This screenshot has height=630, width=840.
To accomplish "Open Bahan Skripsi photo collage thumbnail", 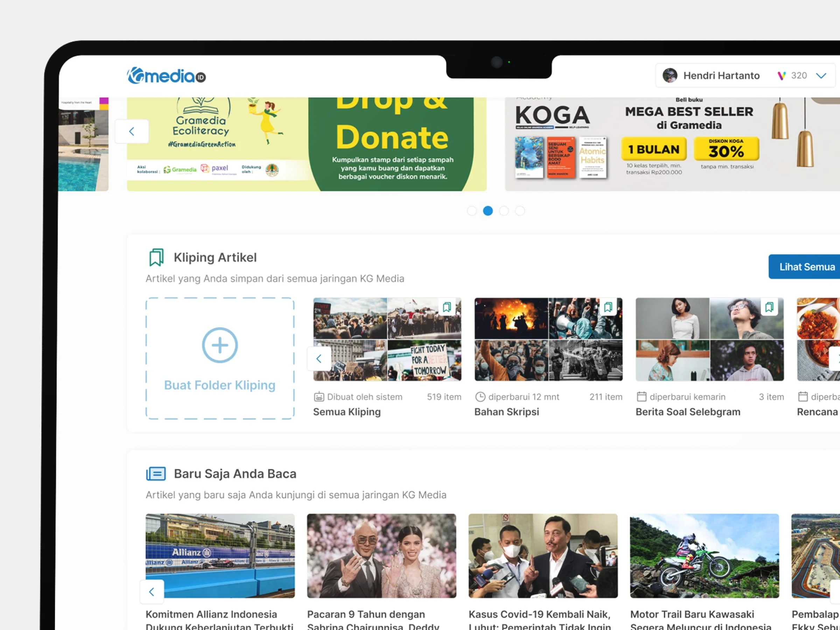I will pos(548,339).
